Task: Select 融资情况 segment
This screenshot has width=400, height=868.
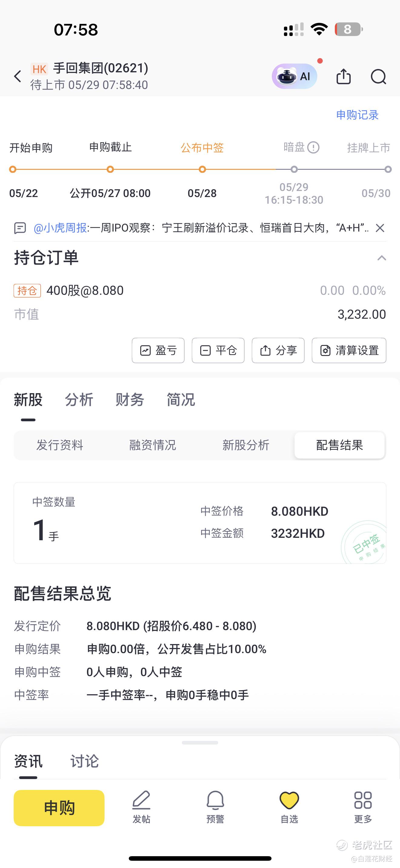Action: click(x=153, y=445)
